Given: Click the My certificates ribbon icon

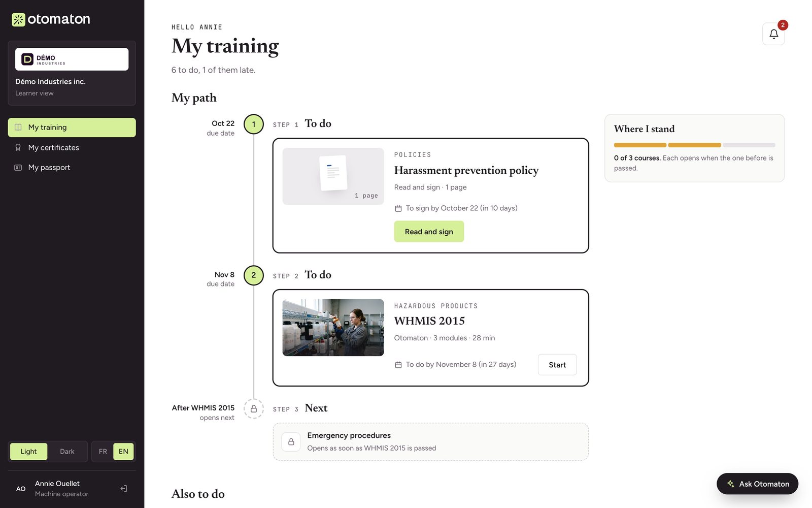Looking at the screenshot, I should click(18, 147).
